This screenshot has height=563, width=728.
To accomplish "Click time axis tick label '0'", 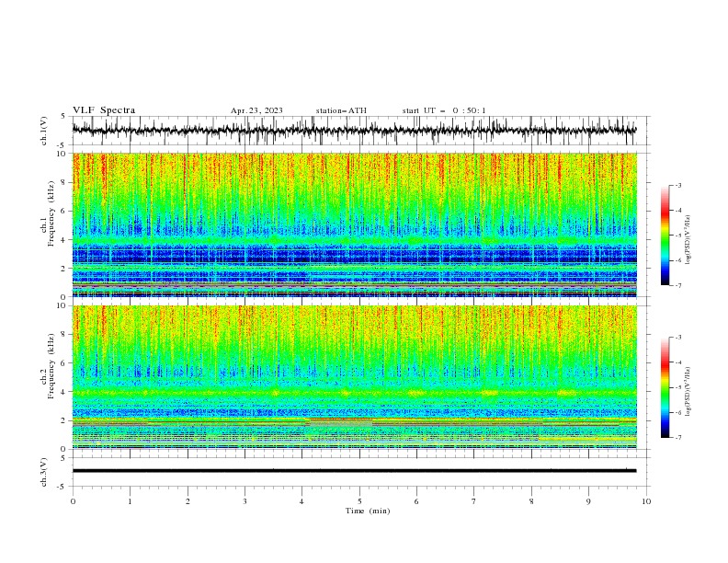I will point(73,501).
